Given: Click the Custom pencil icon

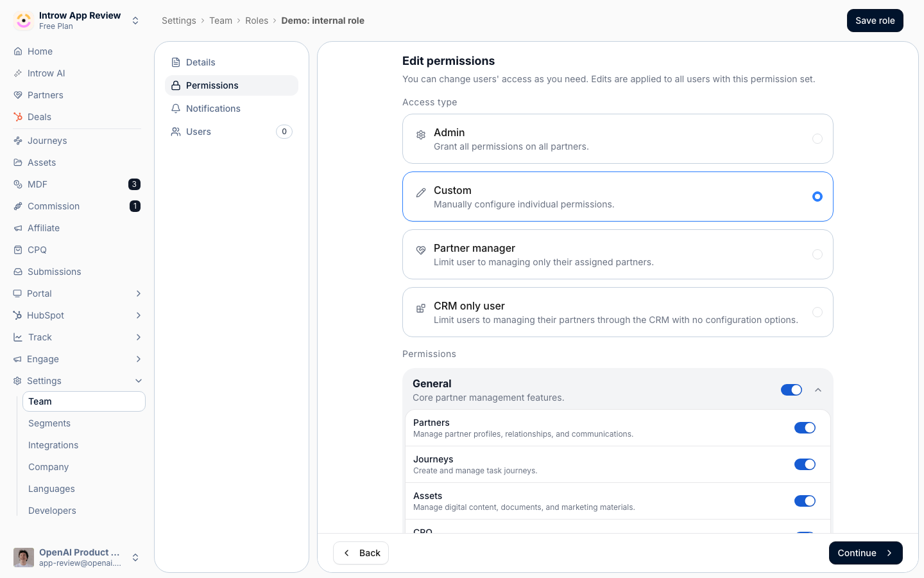Looking at the screenshot, I should click(421, 193).
